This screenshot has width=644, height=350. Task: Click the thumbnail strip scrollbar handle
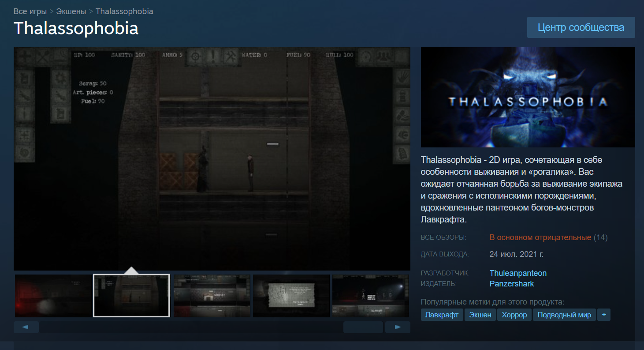[363, 327]
